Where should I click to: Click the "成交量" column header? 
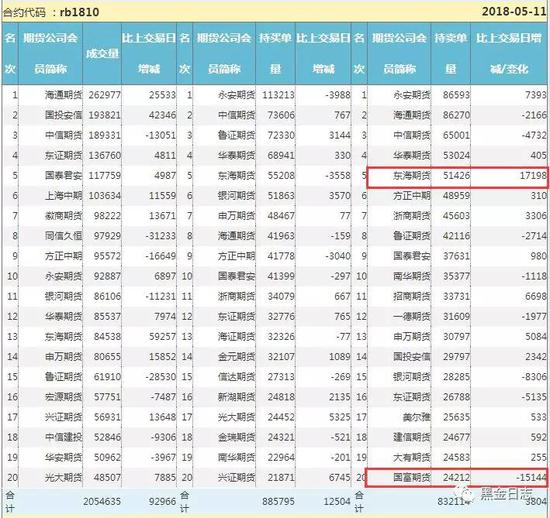pos(102,53)
